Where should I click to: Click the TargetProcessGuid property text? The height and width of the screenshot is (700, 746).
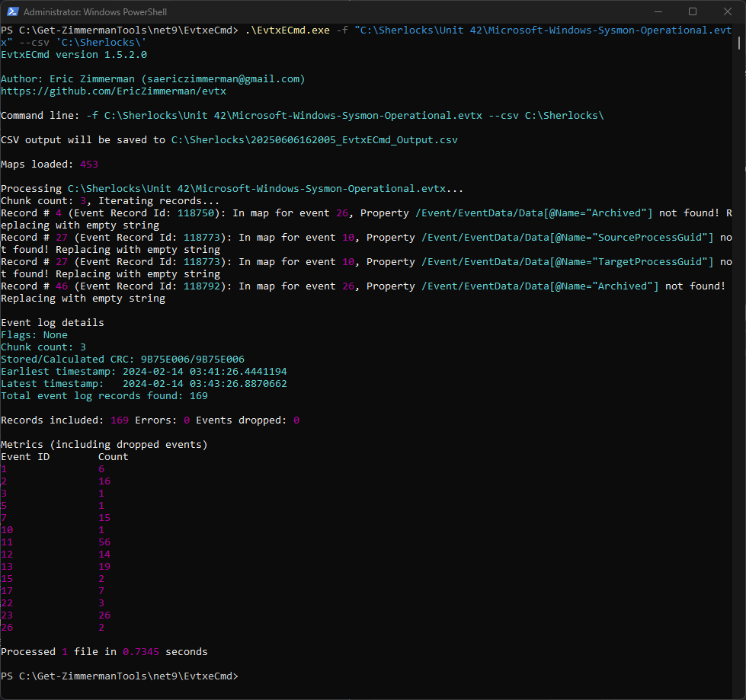(x=568, y=261)
